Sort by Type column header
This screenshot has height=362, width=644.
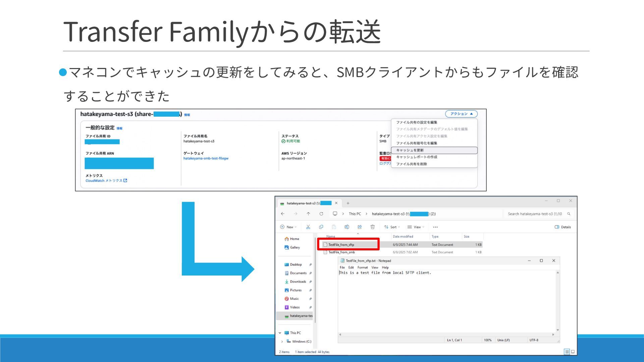click(435, 236)
